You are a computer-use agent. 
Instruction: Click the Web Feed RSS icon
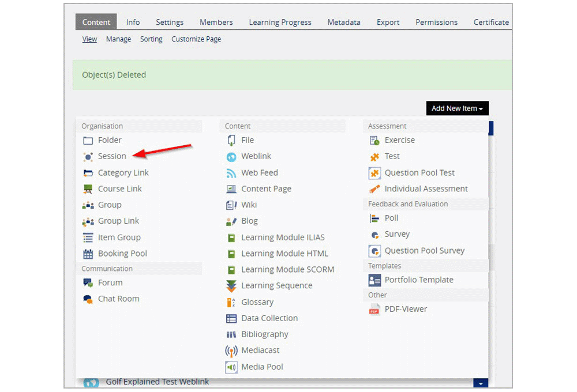point(231,173)
